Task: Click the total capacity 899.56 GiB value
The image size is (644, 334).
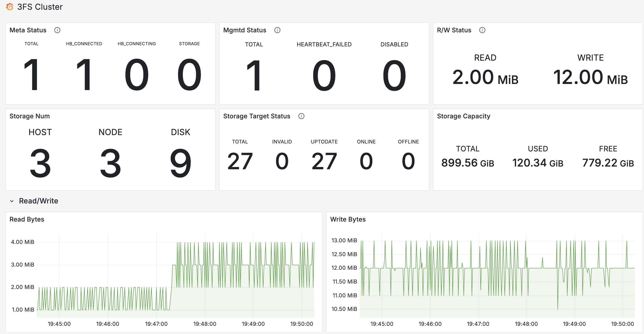Action: tap(468, 163)
